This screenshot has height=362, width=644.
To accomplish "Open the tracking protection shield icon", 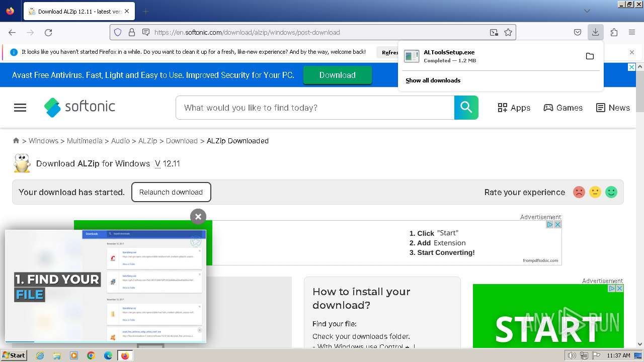I will (118, 32).
